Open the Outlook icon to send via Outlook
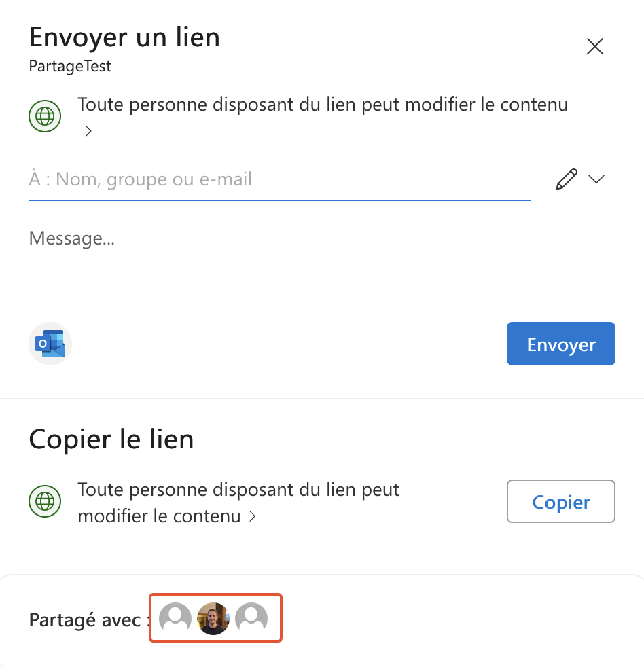Viewport: 644px width, 667px height. point(51,344)
